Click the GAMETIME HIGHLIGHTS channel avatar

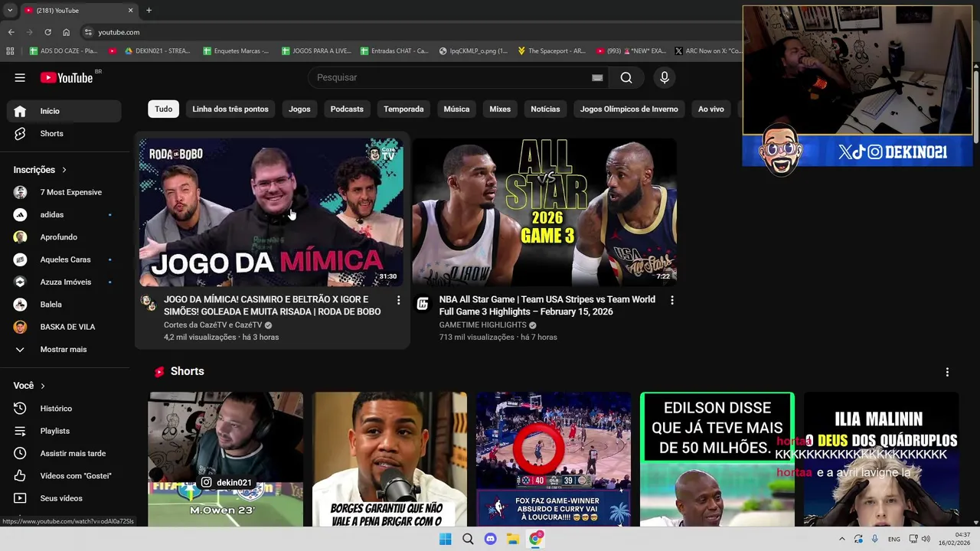pos(423,304)
